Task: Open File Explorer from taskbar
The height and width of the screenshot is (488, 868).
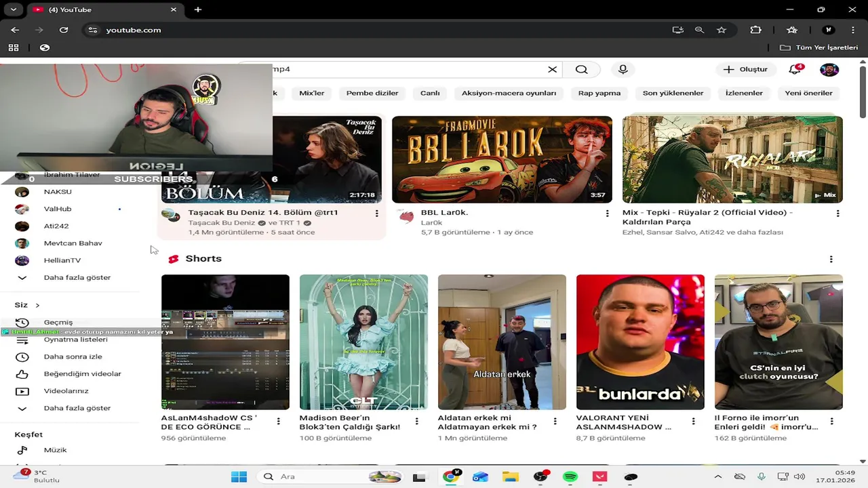Action: (510, 476)
